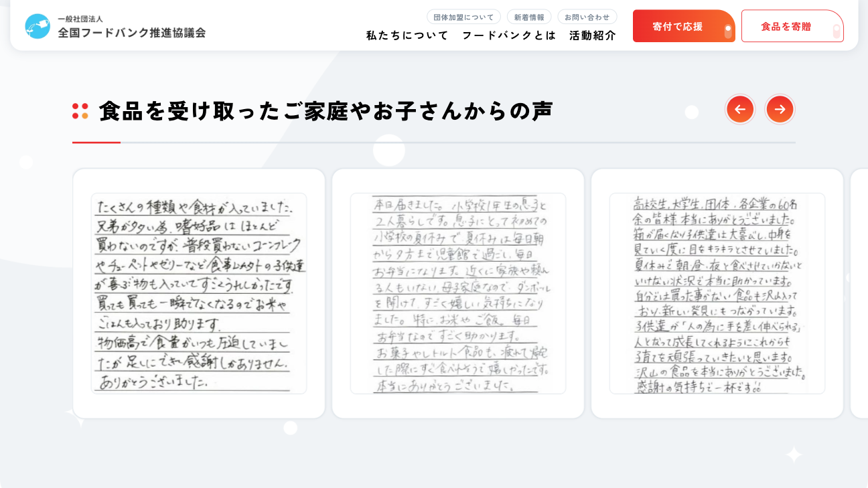868x488 pixels.
Task: Open the お問い合わせ contact link
Action: pos(588,16)
